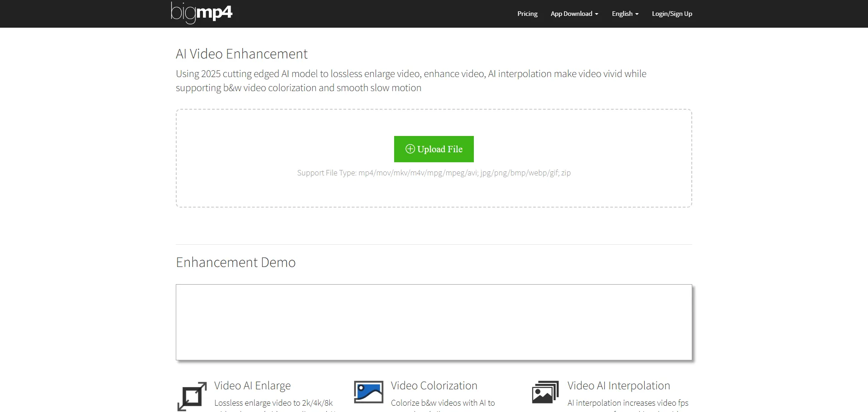This screenshot has width=868, height=412.
Task: Expand the App Download dropdown
Action: click(x=574, y=14)
